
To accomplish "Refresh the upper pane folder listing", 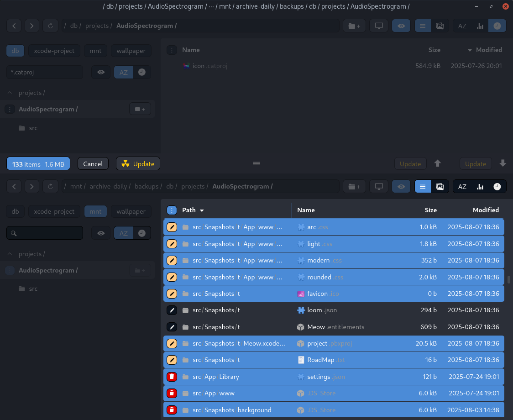I will click(50, 26).
